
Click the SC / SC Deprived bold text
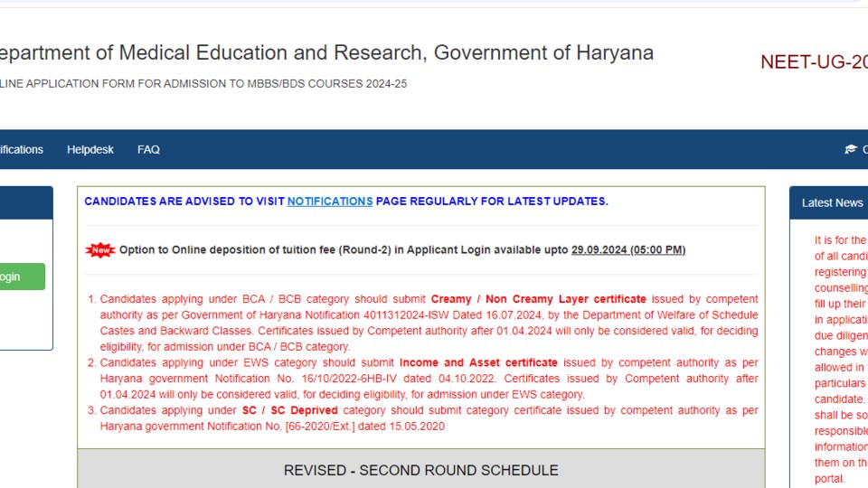pyautogui.click(x=290, y=410)
